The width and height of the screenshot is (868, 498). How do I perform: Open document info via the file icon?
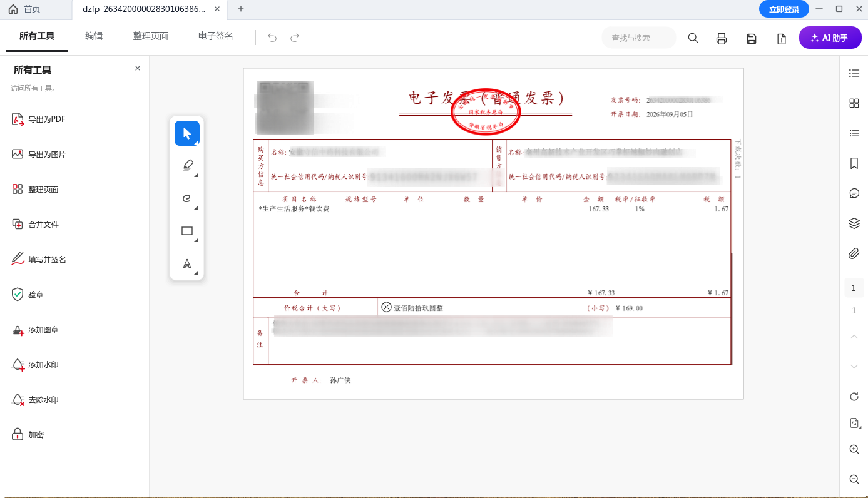click(782, 38)
